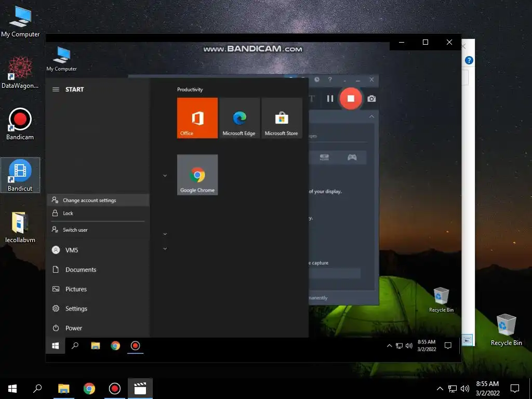Launch Microsoft Edge tile from Start menu
The width and height of the screenshot is (532, 399).
click(240, 118)
